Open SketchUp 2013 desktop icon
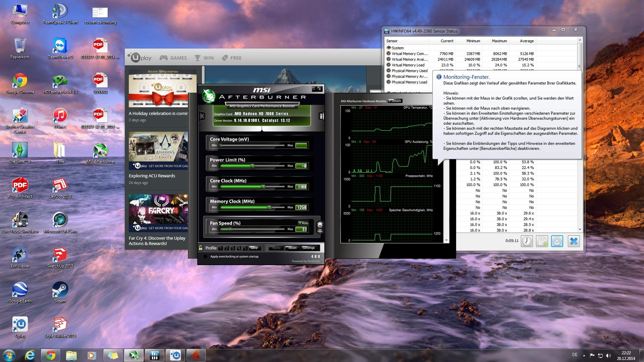The image size is (644, 362). (x=60, y=258)
